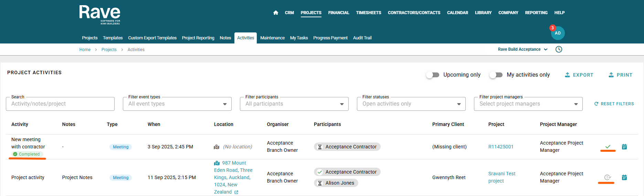The width and height of the screenshot is (644, 196).
Task: Click the Home icon in top navigation
Action: coord(276,13)
